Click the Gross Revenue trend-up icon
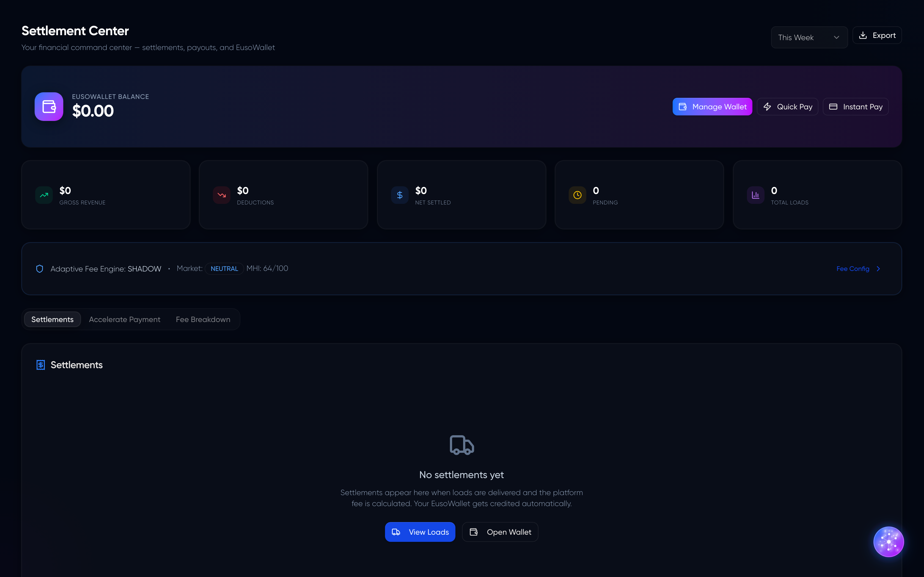924x577 pixels. pyautogui.click(x=44, y=195)
